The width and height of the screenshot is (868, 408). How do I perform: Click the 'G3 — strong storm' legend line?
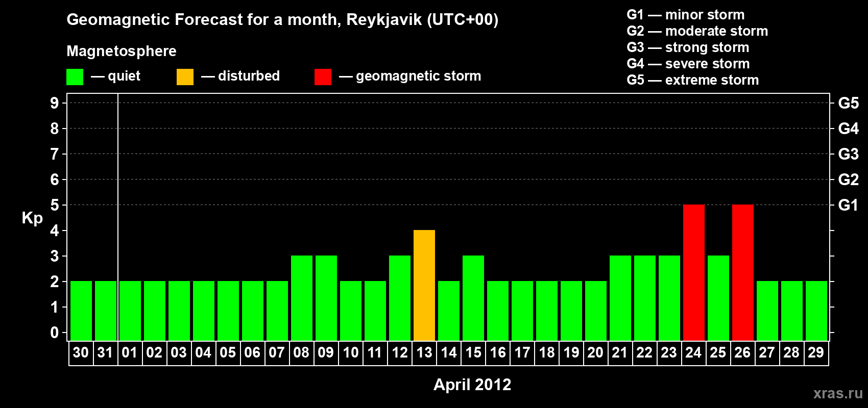point(688,47)
